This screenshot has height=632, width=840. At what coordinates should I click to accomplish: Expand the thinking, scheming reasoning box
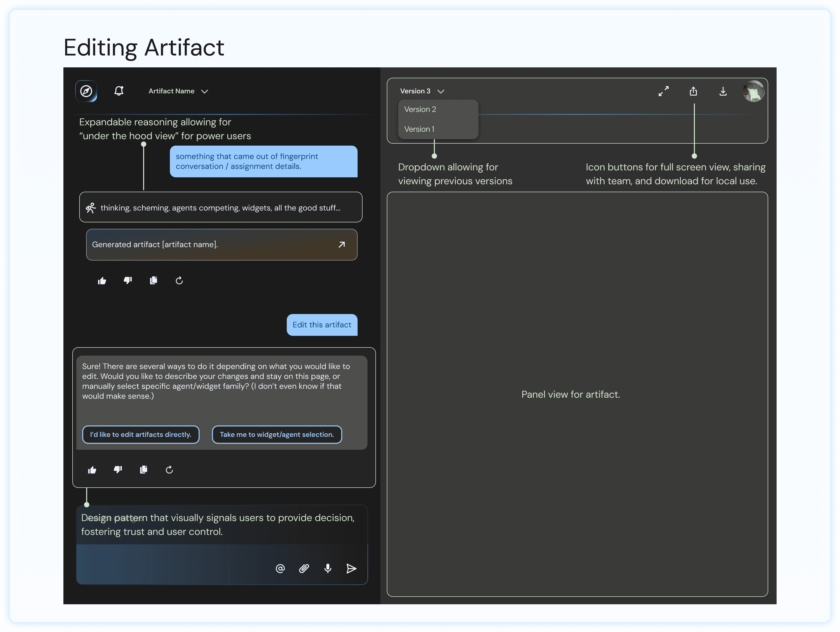pos(220,207)
